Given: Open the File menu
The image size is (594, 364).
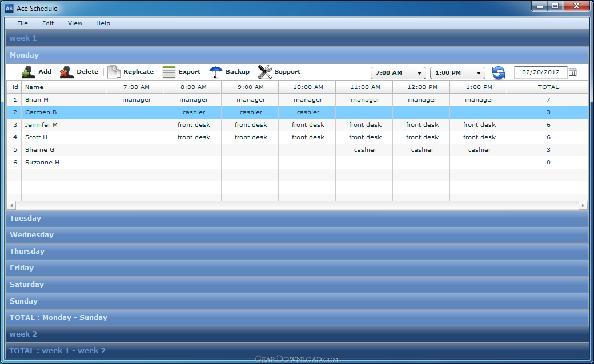Looking at the screenshot, I should click(x=22, y=23).
